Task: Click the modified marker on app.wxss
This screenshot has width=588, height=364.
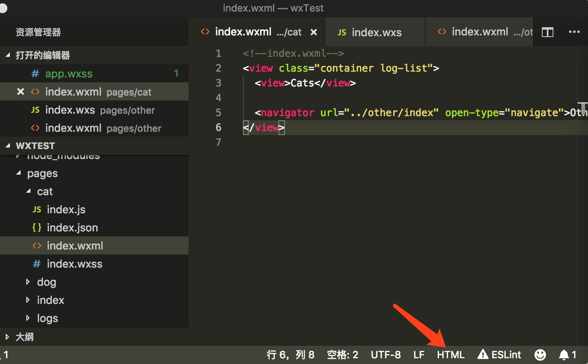Action: point(176,73)
